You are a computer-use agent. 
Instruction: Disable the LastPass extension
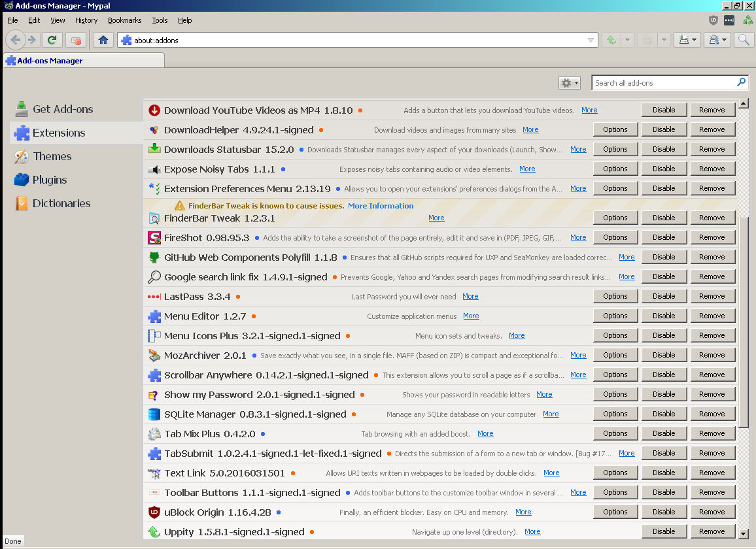663,296
